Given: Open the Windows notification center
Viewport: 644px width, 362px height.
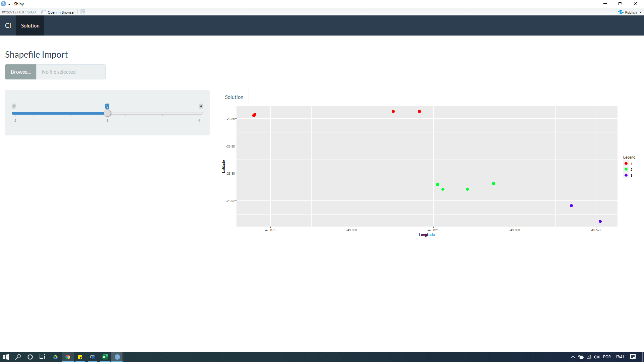Looking at the screenshot, I should tap(633, 357).
